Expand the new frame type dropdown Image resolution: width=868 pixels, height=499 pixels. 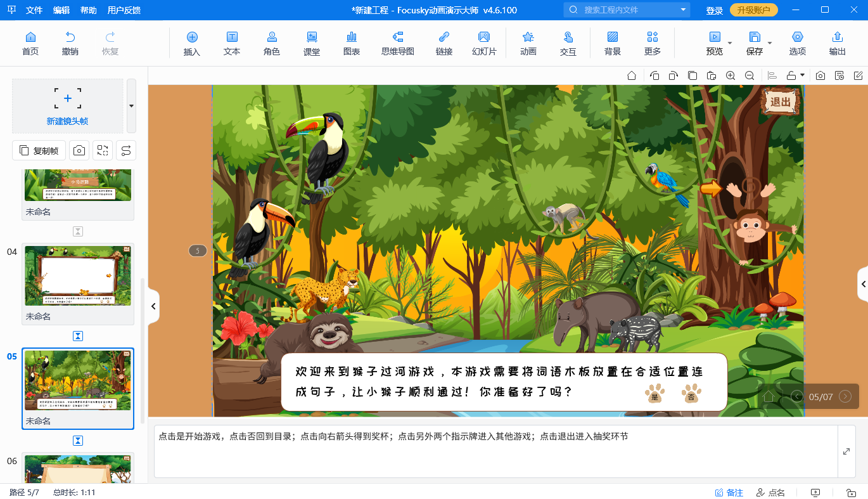point(131,106)
